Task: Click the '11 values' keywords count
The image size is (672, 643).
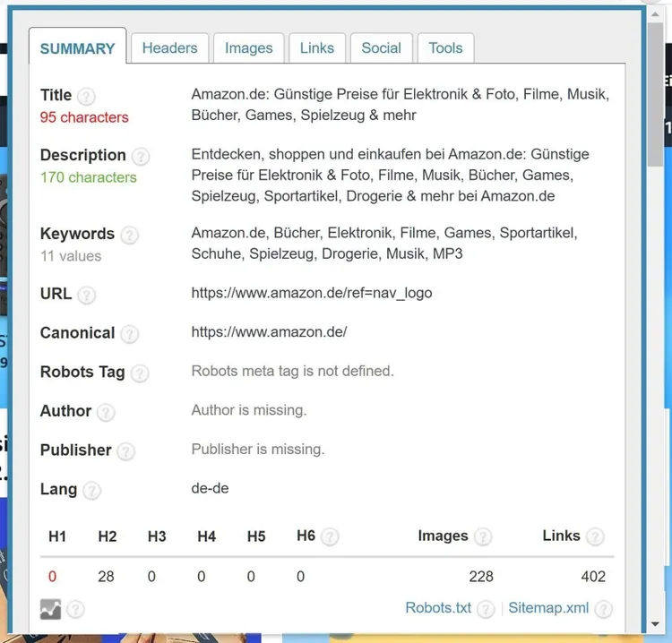Action: point(71,256)
